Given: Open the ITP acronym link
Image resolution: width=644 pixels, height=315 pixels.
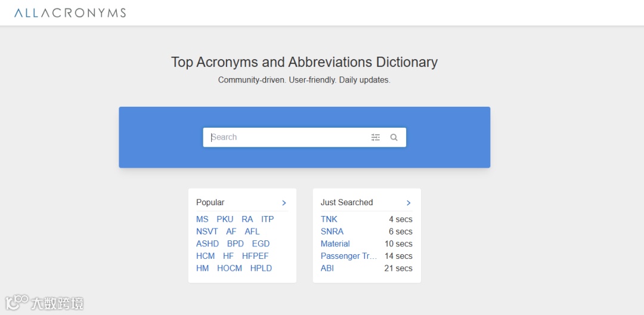Looking at the screenshot, I should (x=267, y=220).
